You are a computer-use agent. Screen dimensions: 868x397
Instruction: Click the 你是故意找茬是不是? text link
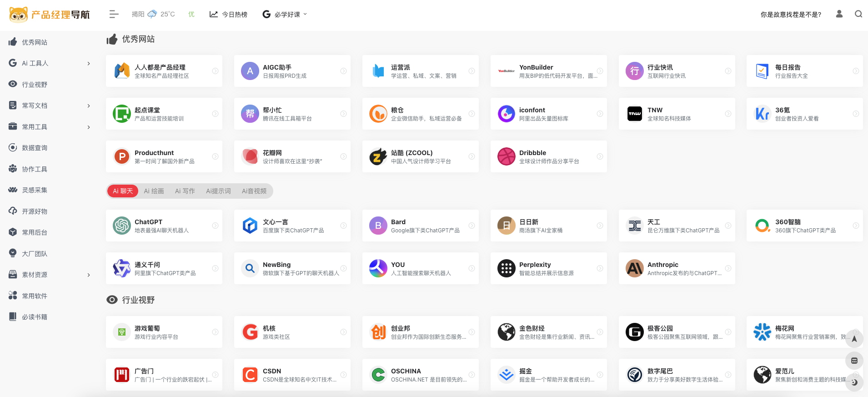click(x=791, y=15)
